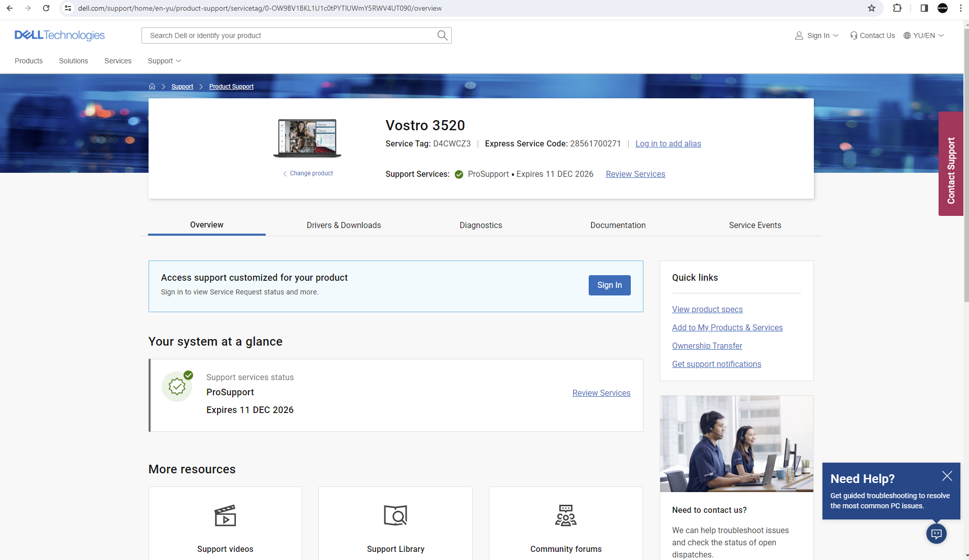Expand the Support navigation menu

coord(164,61)
